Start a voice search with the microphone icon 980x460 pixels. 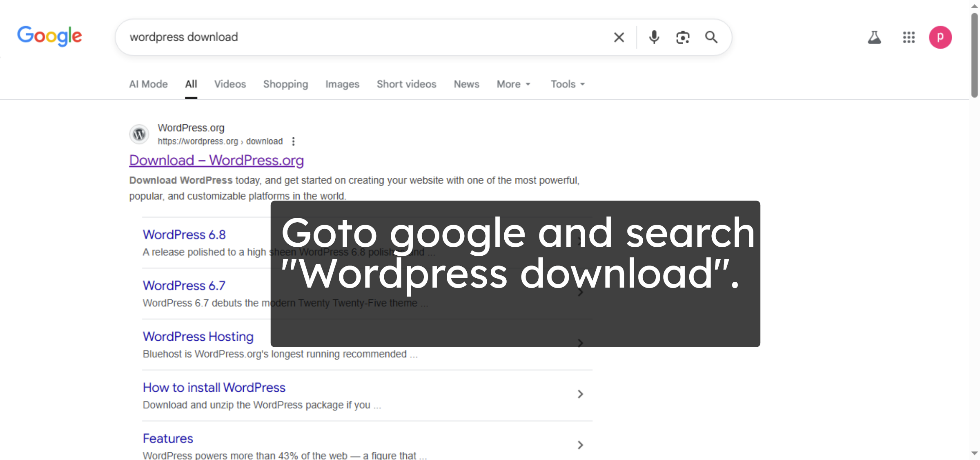pyautogui.click(x=654, y=37)
